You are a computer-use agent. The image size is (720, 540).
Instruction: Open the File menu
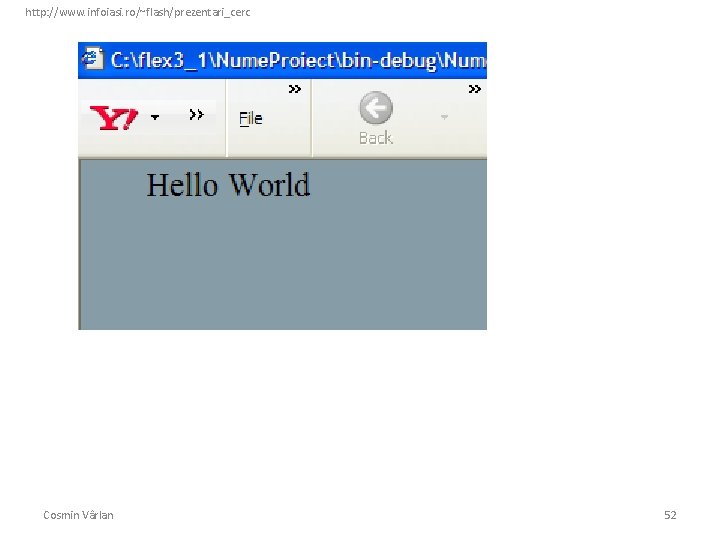coord(251,119)
